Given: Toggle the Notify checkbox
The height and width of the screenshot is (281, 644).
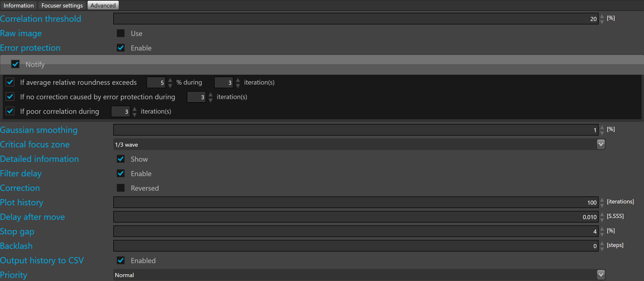Looking at the screenshot, I should click(15, 64).
